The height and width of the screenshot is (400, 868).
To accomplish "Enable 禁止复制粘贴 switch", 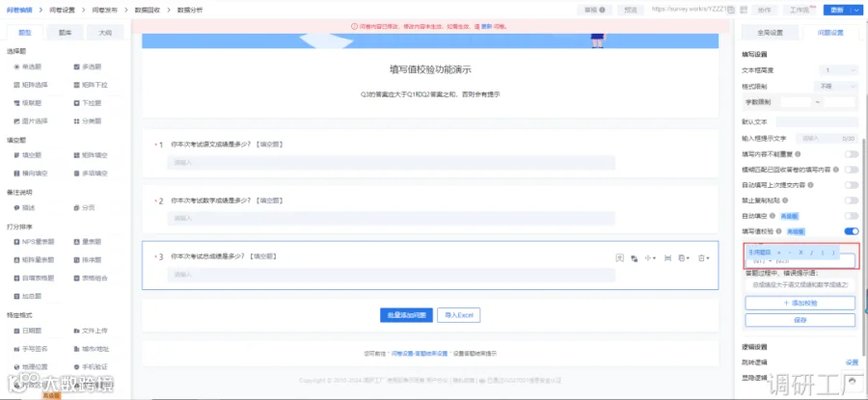I will pos(851,200).
